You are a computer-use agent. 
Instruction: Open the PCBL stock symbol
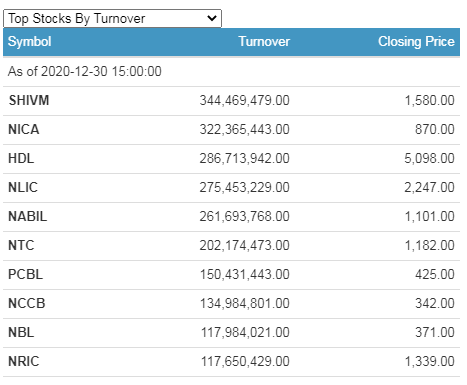click(26, 274)
